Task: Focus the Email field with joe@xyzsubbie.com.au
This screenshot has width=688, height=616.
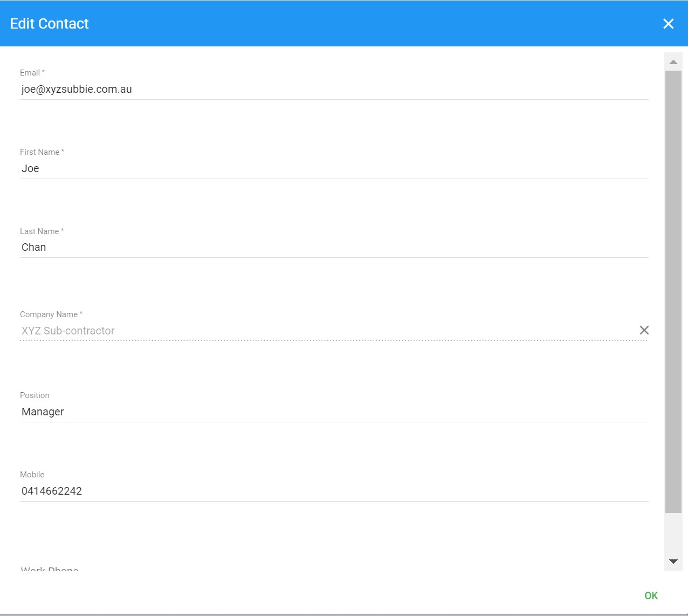Action: click(x=334, y=90)
